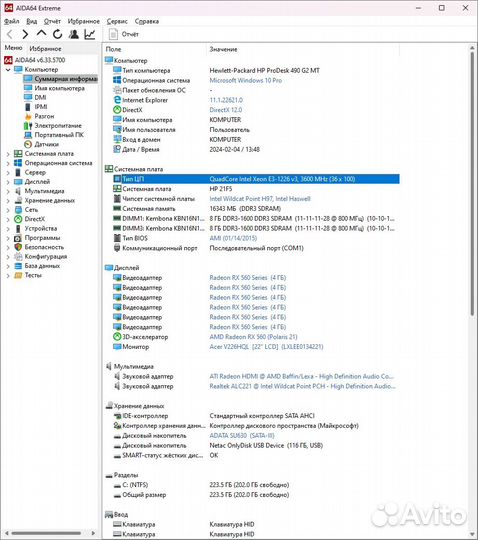The height and width of the screenshot is (540, 478).
Task: Switch to the Избранное sidebar tab
Action: [45, 49]
